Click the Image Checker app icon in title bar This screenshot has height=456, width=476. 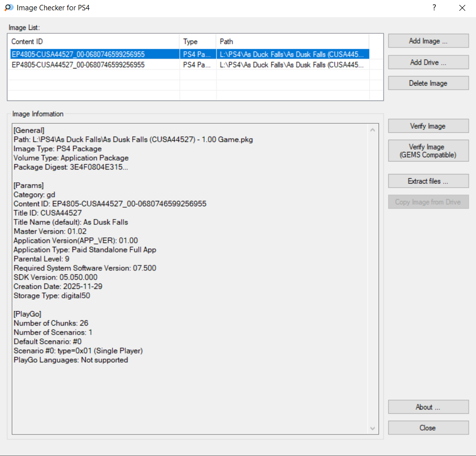(8, 8)
